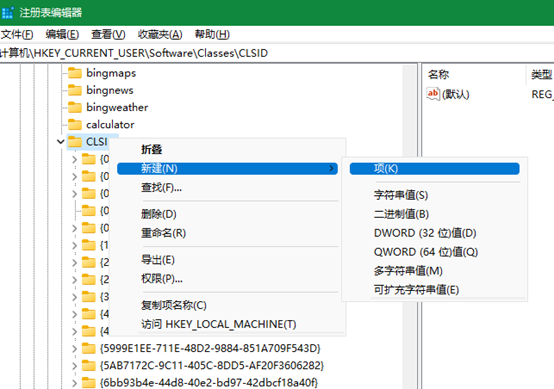Click the calculator folder icon
This screenshot has width=554, height=389.
(x=75, y=124)
